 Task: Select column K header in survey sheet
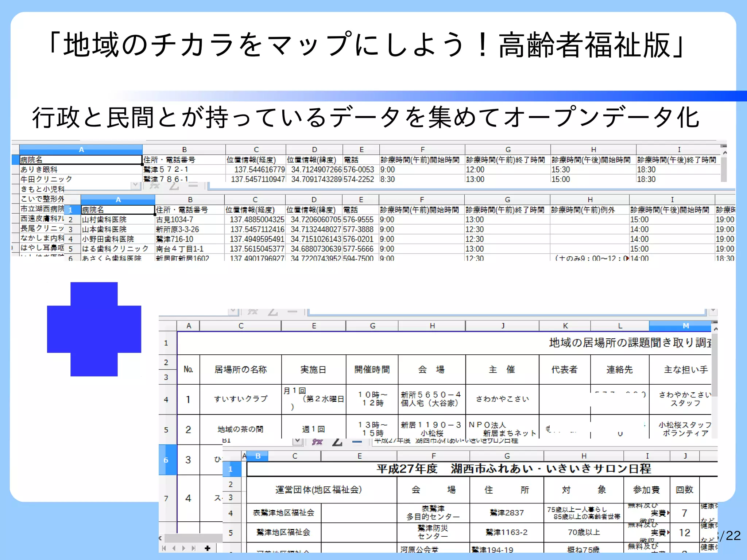565,326
